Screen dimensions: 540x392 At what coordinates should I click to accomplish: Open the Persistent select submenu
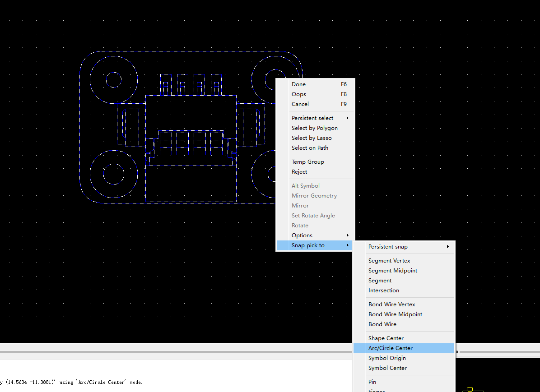pos(315,118)
